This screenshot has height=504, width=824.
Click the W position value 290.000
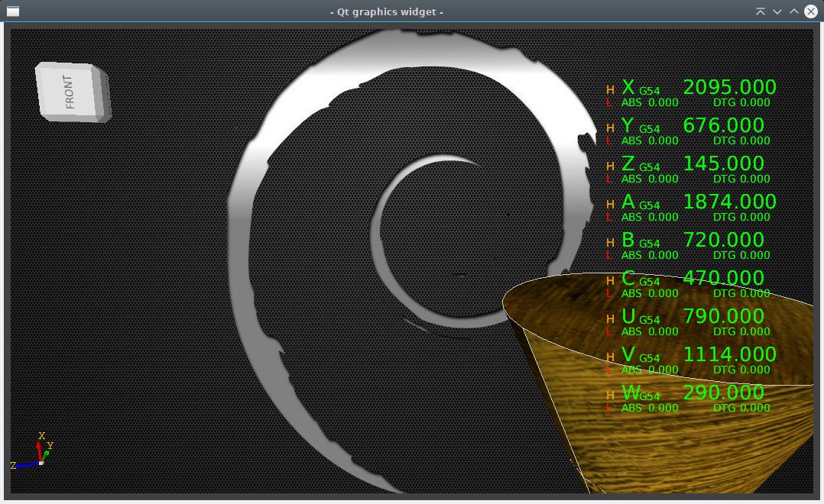pyautogui.click(x=724, y=393)
